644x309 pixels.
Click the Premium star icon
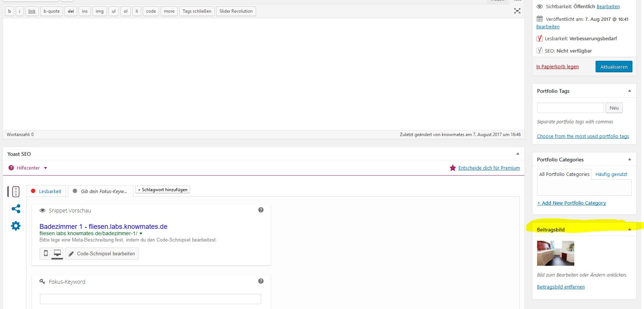click(x=453, y=168)
